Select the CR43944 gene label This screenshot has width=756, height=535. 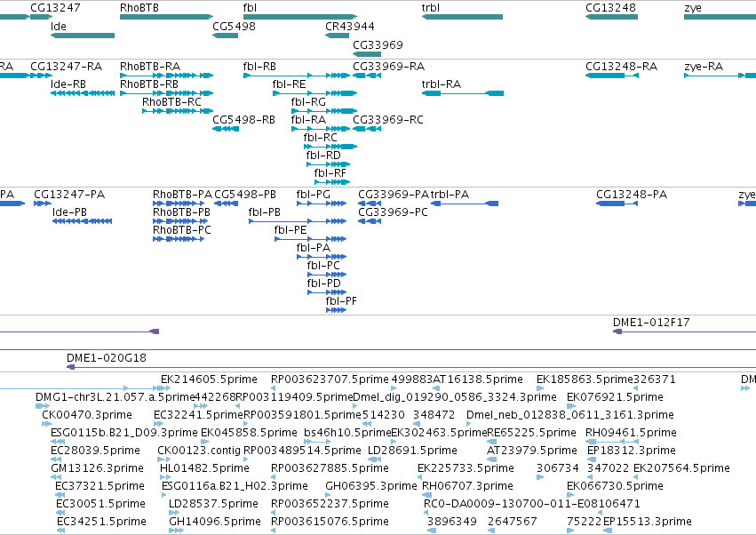[x=349, y=26]
